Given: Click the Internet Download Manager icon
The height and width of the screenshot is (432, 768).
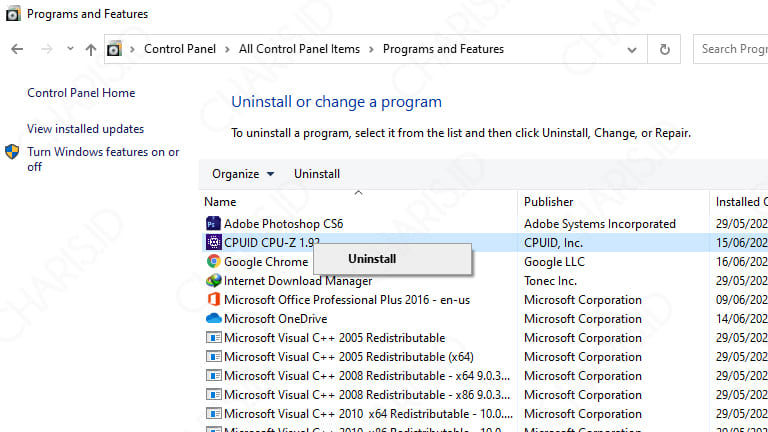Looking at the screenshot, I should [x=213, y=281].
